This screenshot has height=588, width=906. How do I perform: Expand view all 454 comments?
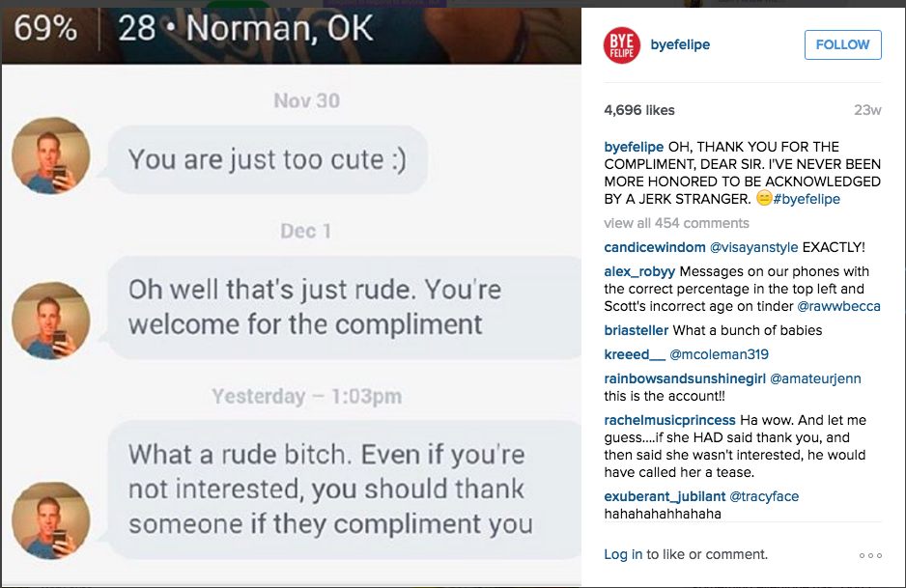[676, 223]
